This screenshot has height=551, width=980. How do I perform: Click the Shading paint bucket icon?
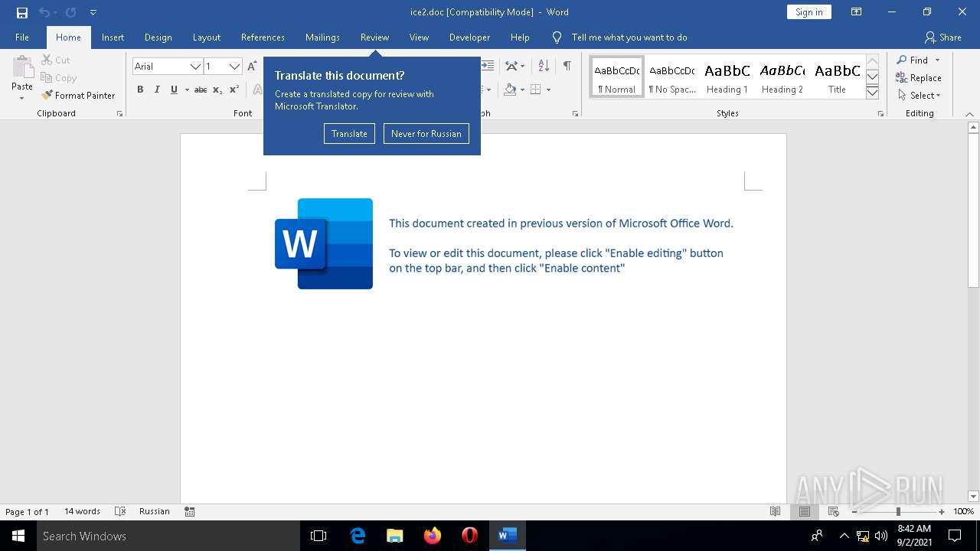pos(510,90)
